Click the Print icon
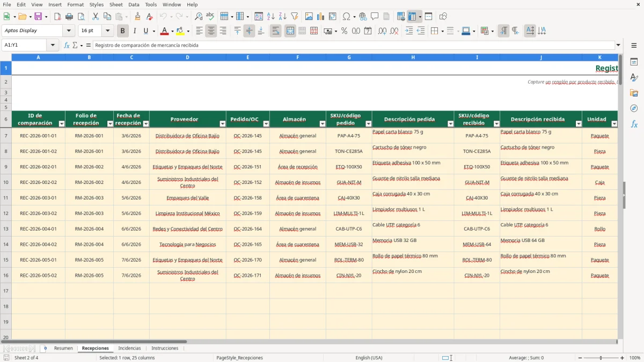The height and width of the screenshot is (362, 644). tap(69, 17)
